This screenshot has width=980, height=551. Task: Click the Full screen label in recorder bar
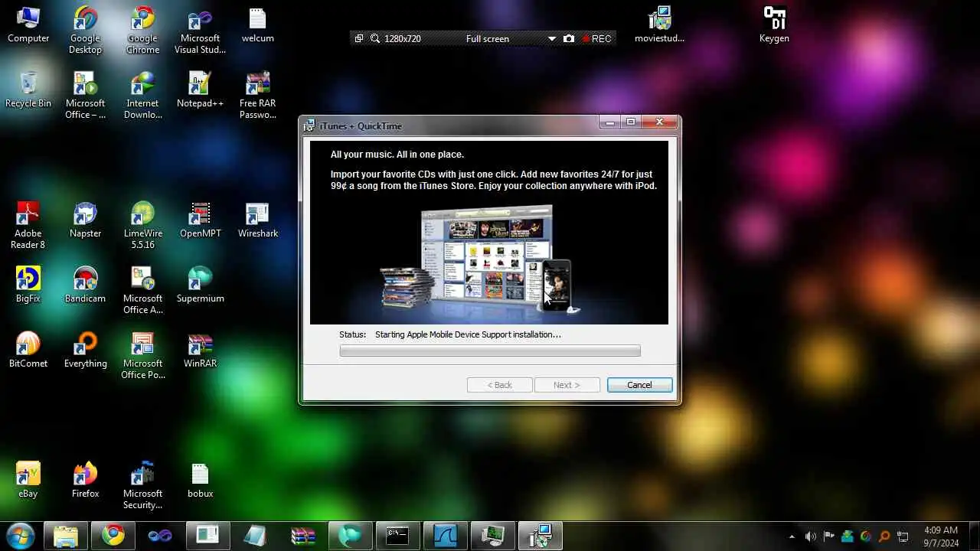coord(488,38)
